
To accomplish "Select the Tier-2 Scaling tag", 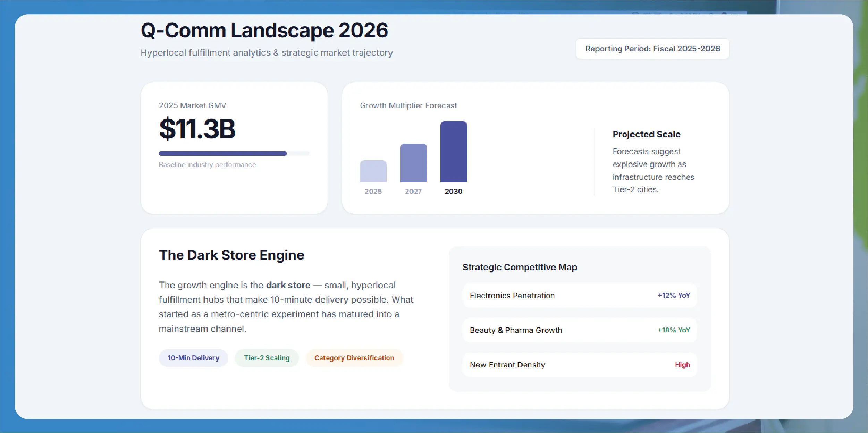I will point(267,358).
